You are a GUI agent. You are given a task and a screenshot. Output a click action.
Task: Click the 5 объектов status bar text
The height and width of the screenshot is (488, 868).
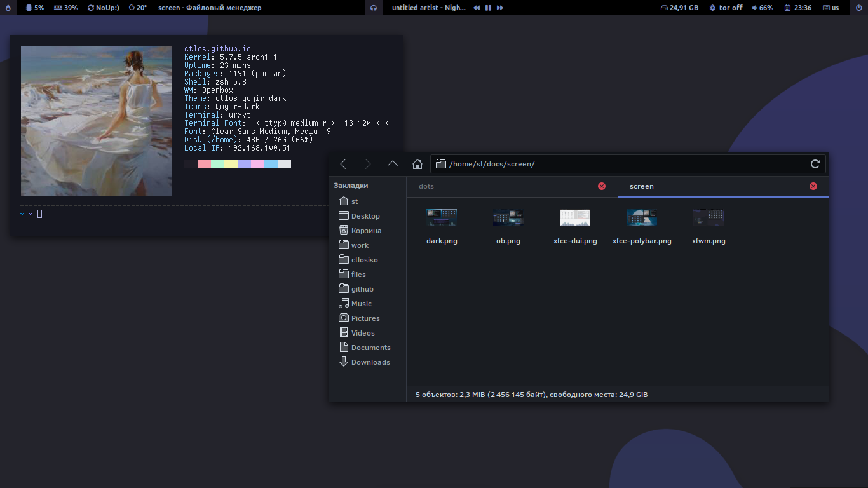531,395
